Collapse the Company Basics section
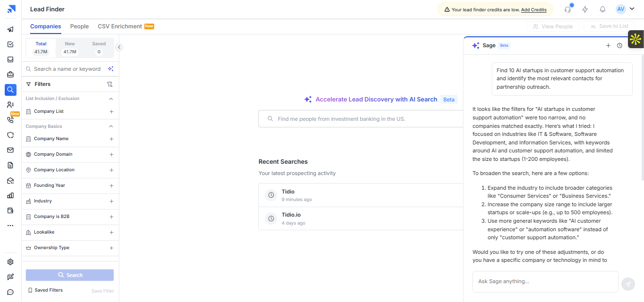The image size is (644, 302). pos(111,126)
